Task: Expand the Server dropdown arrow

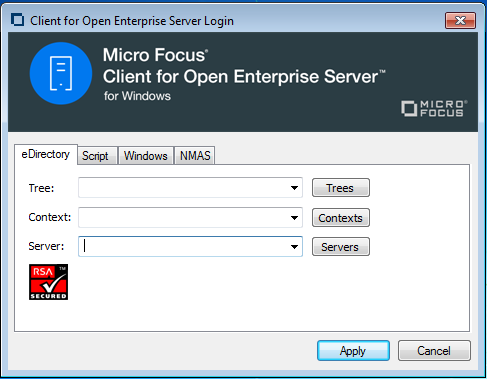Action: (294, 247)
